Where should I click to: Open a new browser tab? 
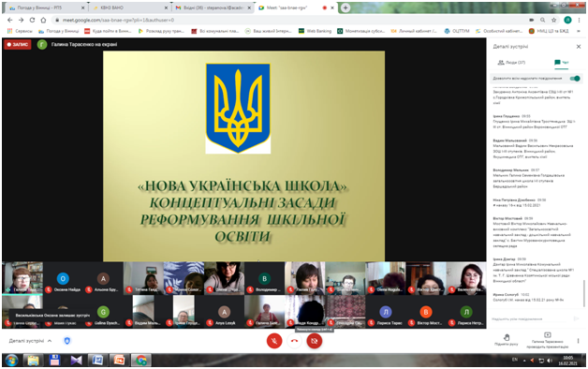(x=345, y=7)
